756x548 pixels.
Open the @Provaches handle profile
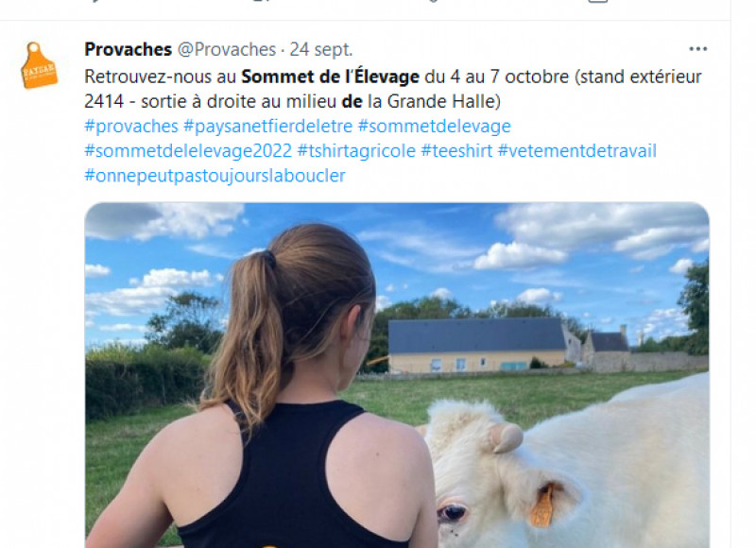click(227, 49)
